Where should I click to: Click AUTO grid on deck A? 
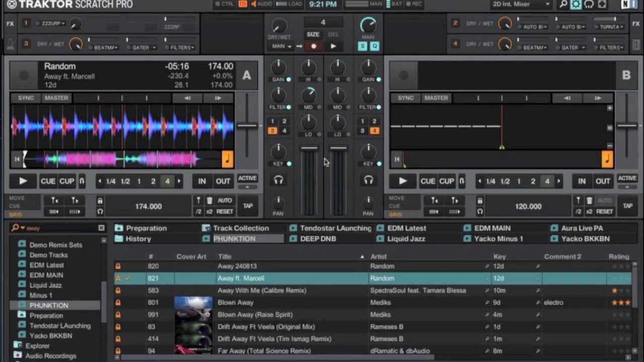click(225, 200)
